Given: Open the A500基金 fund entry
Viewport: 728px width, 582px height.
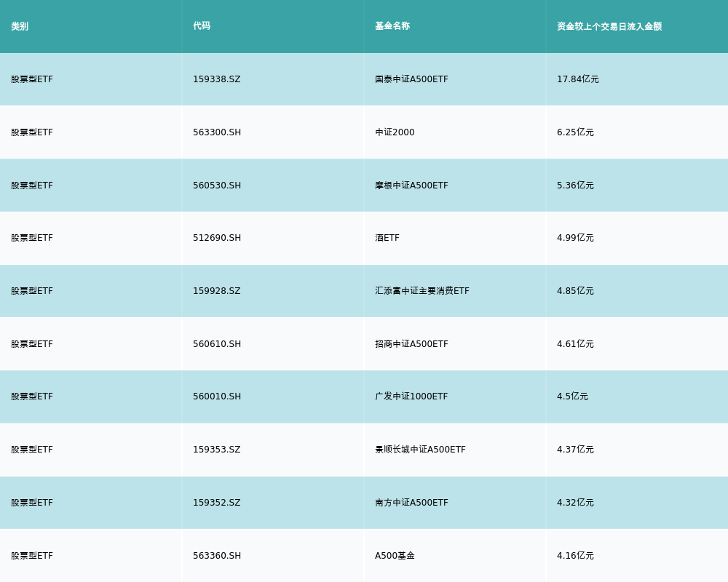Looking at the screenshot, I should click(395, 556).
